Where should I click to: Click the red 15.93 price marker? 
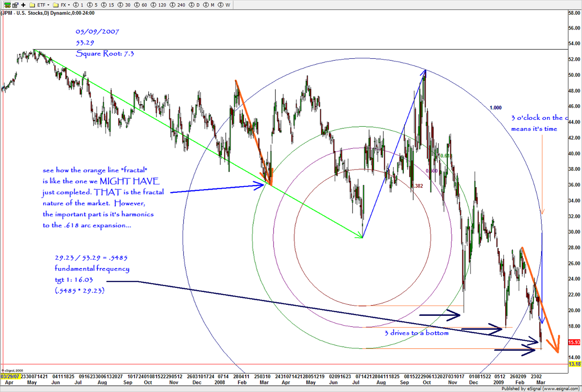574,342
